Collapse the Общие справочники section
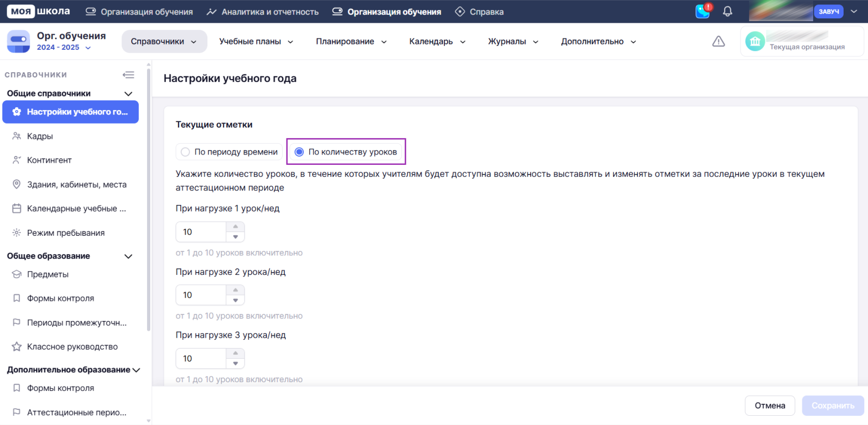 (129, 94)
